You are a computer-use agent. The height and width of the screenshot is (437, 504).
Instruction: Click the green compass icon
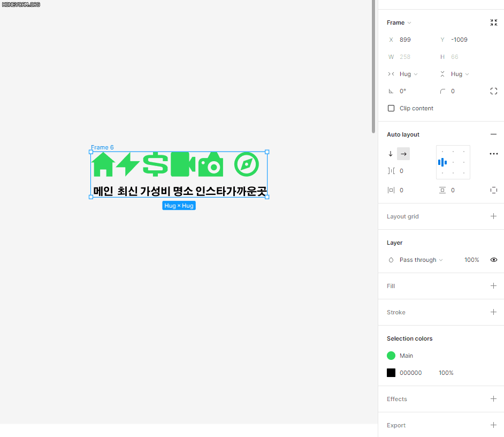pos(247,164)
